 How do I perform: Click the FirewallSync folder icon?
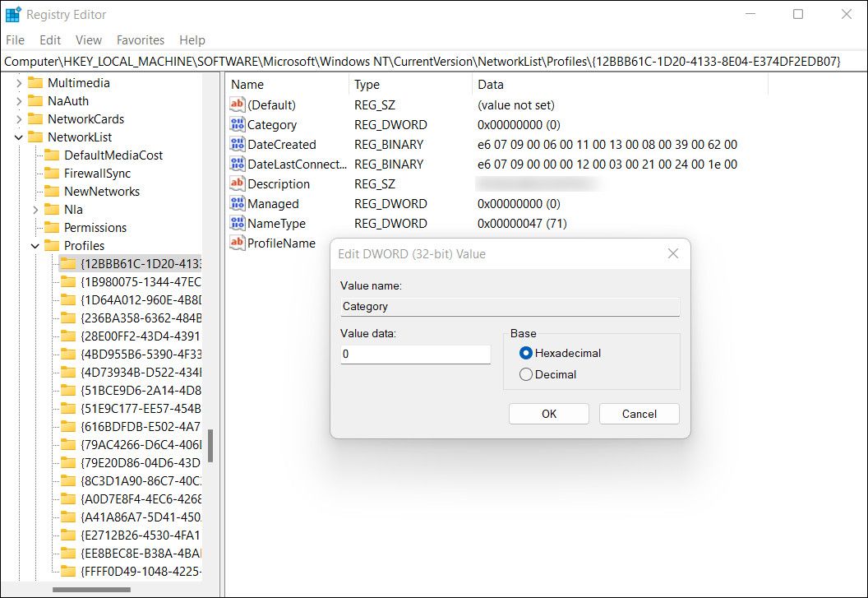click(52, 174)
